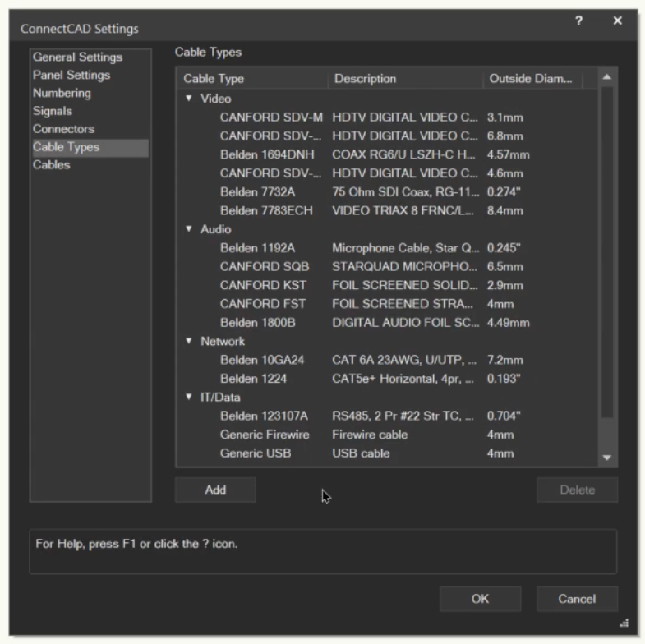Switch to Panel Settings section

(71, 76)
